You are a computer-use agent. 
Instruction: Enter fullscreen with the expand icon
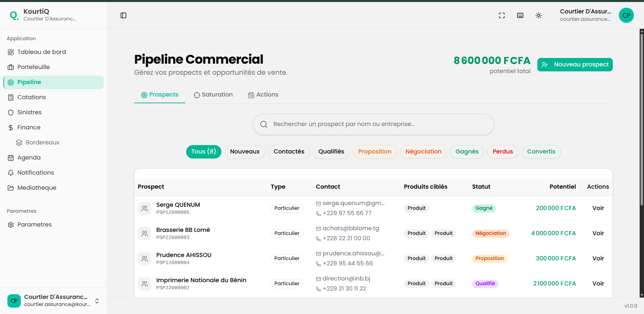(501, 15)
